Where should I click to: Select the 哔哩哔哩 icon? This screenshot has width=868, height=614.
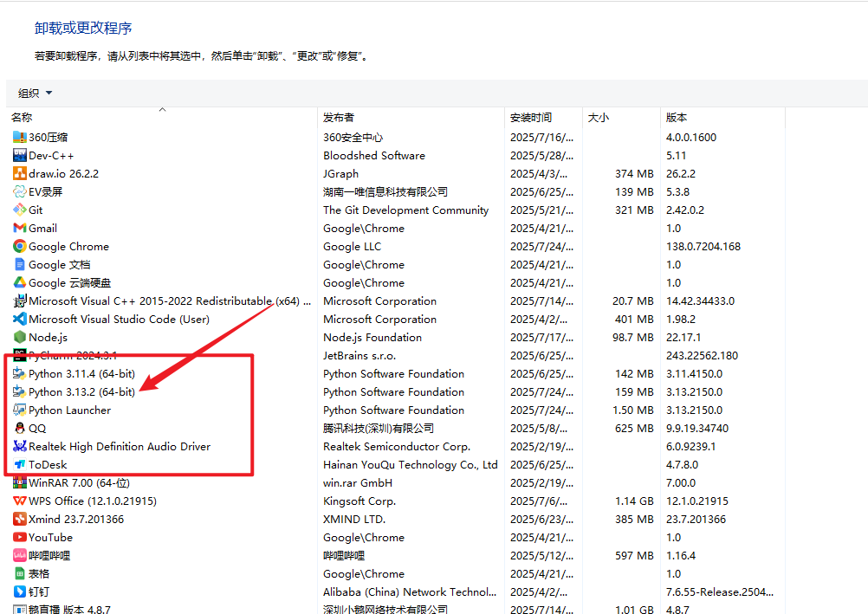pyautogui.click(x=19, y=555)
